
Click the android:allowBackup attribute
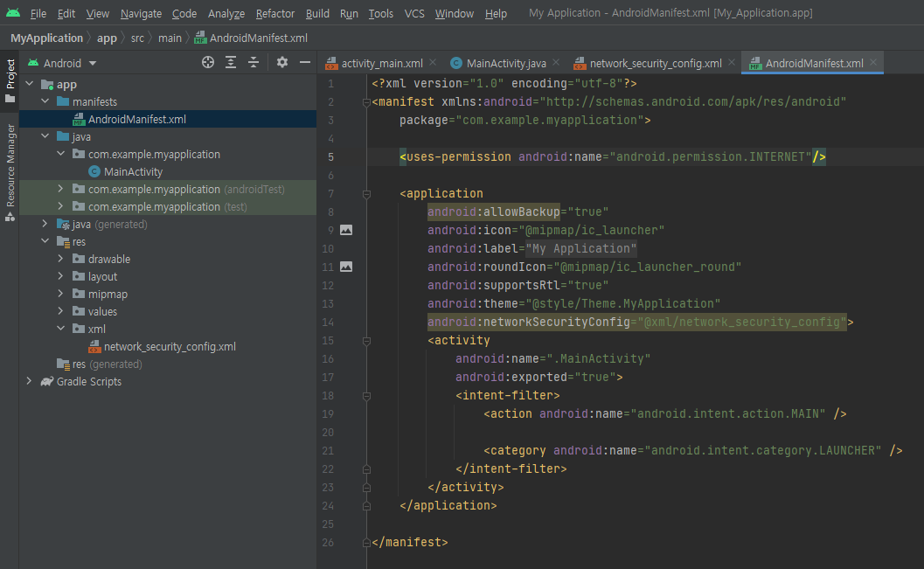click(x=494, y=212)
